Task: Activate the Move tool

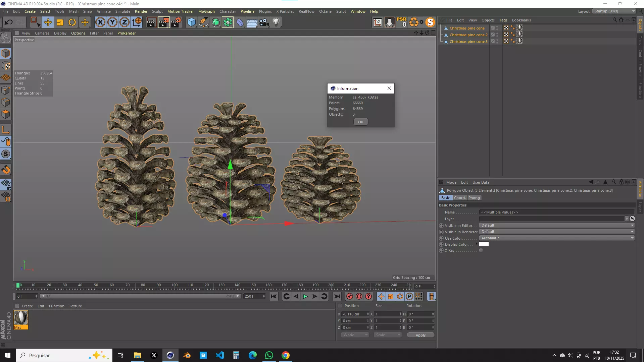Action: [x=48, y=22]
